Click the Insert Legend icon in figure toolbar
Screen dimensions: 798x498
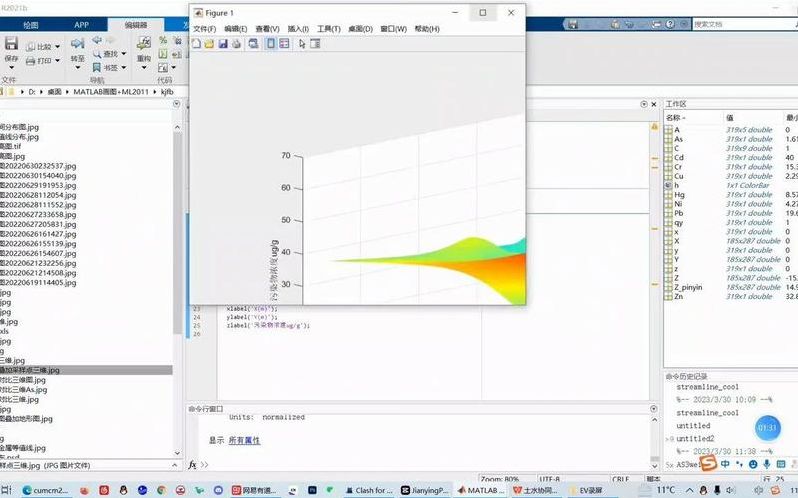pyautogui.click(x=285, y=44)
